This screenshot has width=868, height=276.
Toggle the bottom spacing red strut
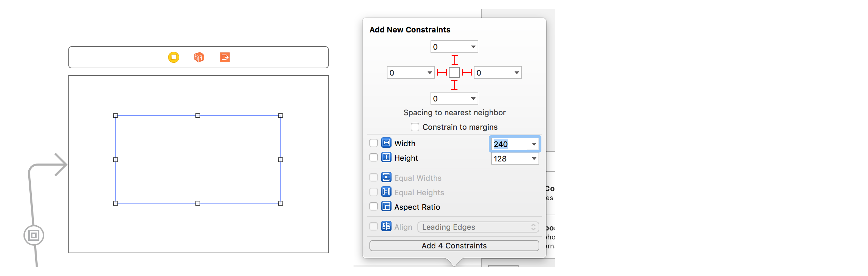click(455, 85)
